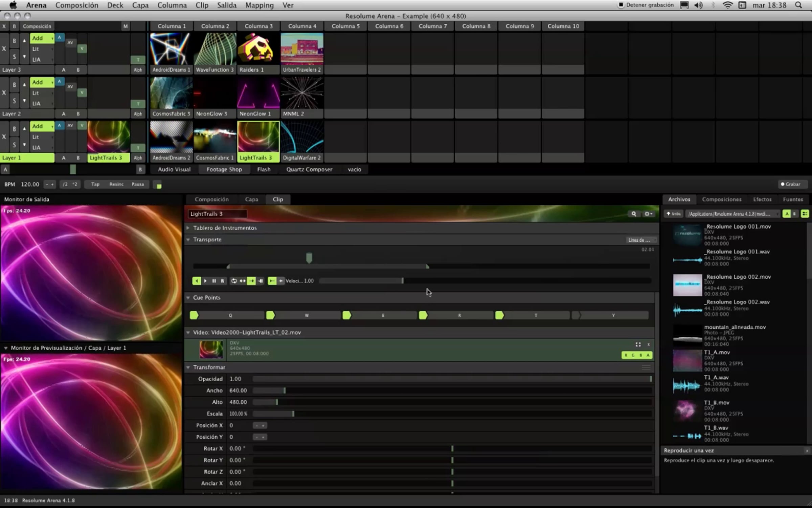812x508 pixels.
Task: Click the play backwards transport button
Action: click(196, 281)
